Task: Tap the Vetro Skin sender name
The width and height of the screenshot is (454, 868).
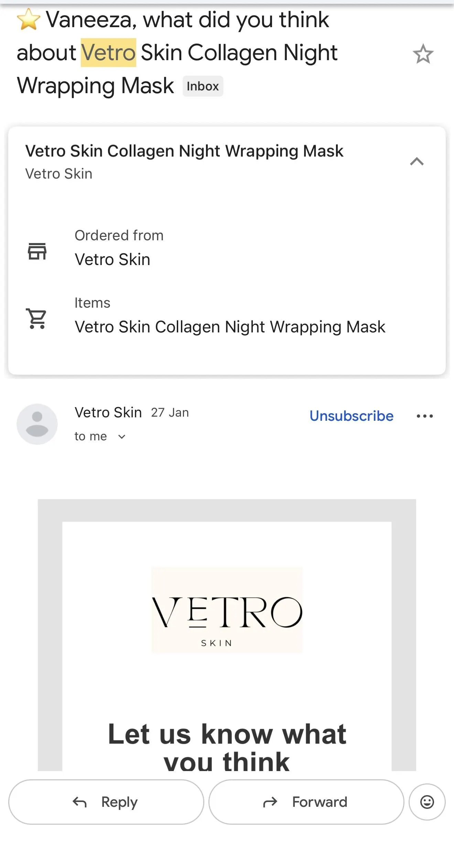Action: click(108, 412)
